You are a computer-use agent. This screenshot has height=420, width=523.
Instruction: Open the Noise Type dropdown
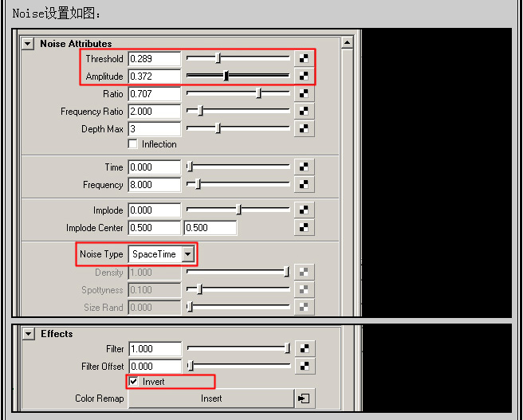tap(161, 254)
